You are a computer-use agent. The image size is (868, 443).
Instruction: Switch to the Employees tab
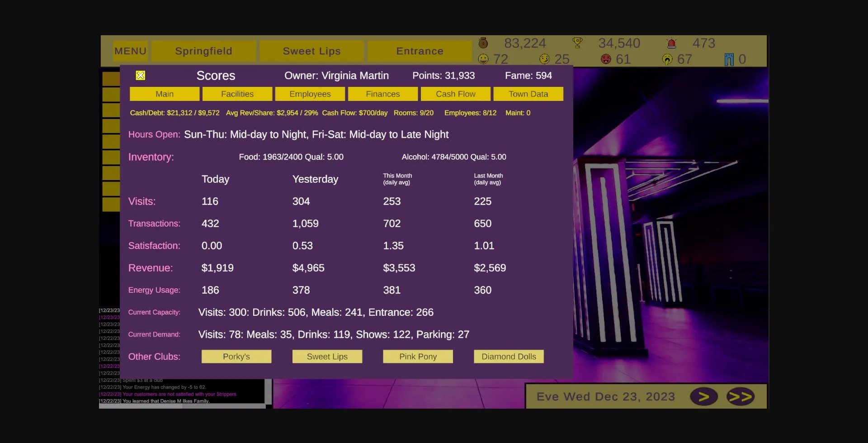[310, 94]
